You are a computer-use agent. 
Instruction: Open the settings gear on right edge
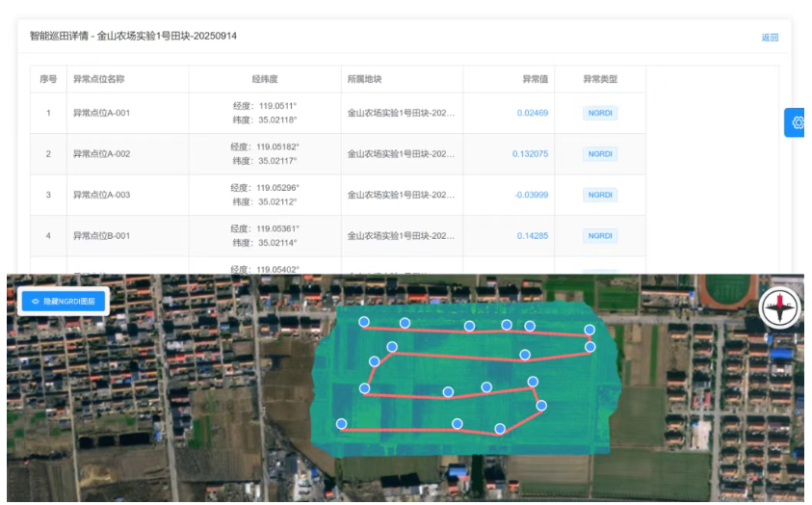798,122
